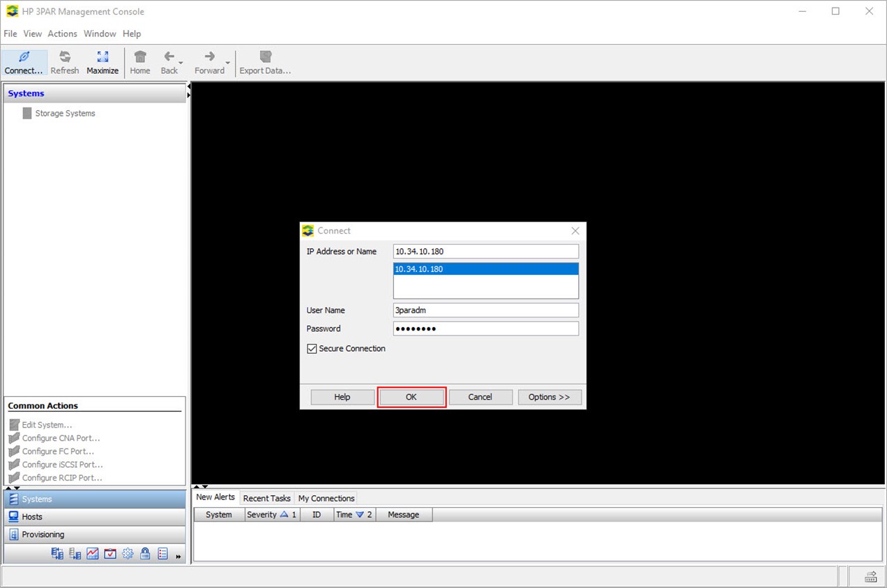Sort by Message column header

click(x=404, y=515)
